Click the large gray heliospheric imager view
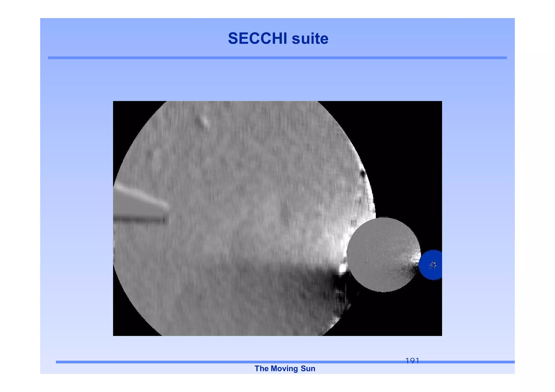The width and height of the screenshot is (555, 392). click(x=244, y=218)
